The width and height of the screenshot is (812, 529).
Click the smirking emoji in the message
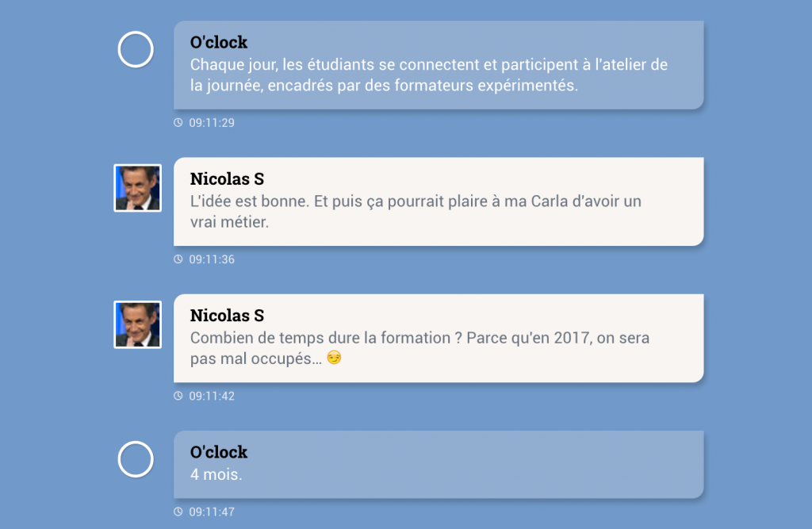[x=334, y=358]
